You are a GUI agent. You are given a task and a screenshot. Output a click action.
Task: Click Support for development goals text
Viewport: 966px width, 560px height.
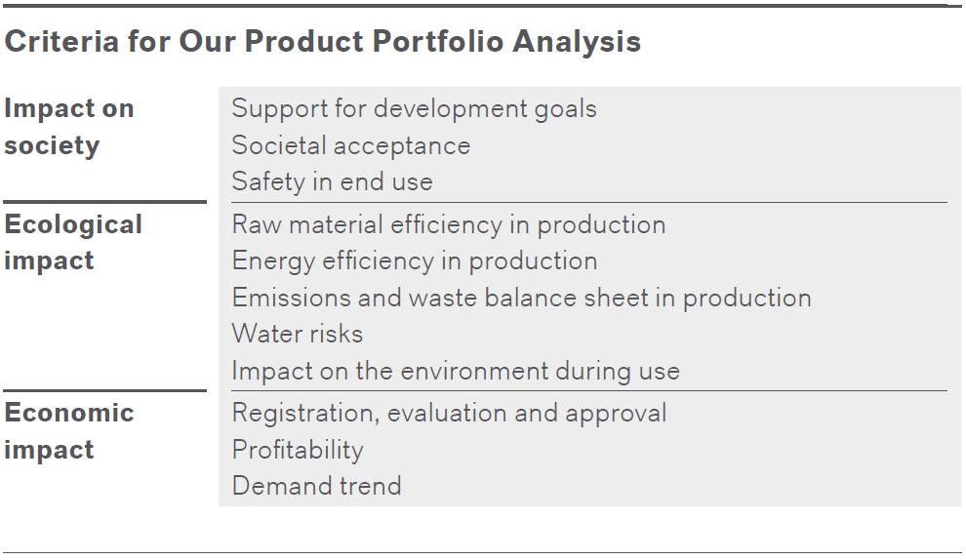414,109
